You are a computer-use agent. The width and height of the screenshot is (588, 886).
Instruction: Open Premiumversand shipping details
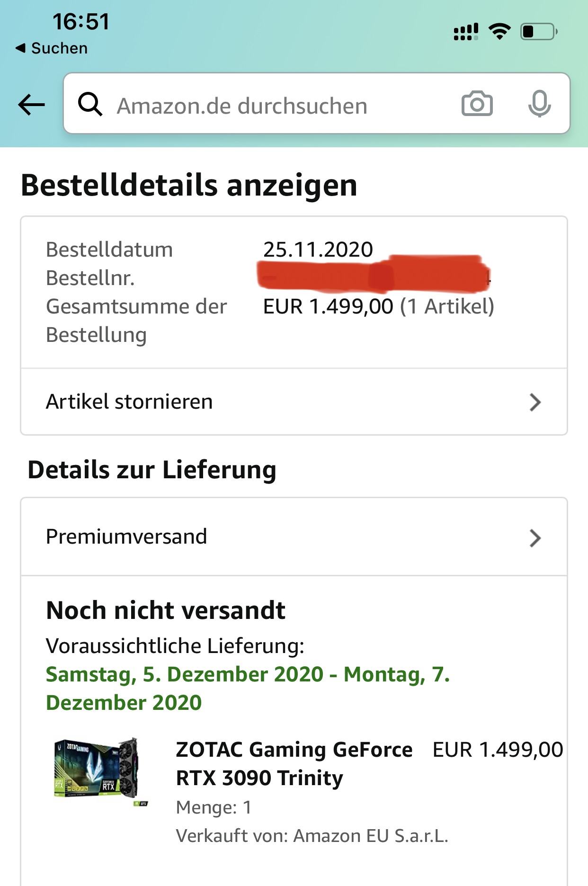point(294,537)
